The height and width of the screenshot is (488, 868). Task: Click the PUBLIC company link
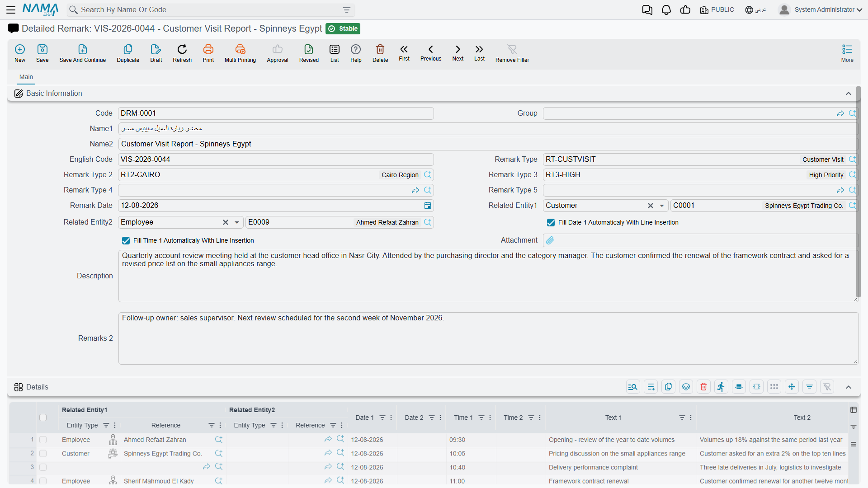[717, 10]
